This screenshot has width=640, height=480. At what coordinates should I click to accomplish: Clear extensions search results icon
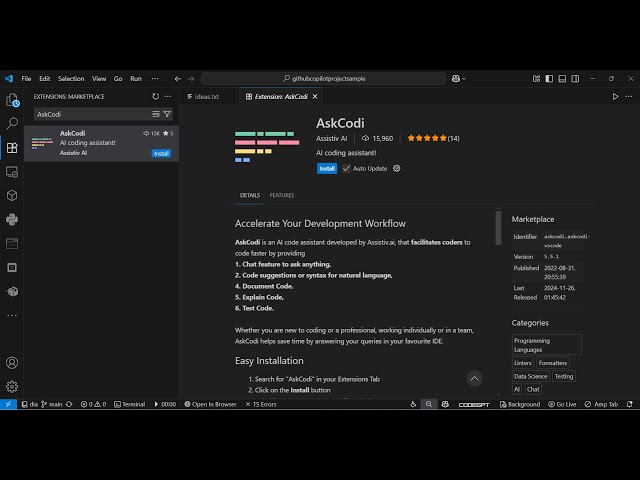coord(156,114)
